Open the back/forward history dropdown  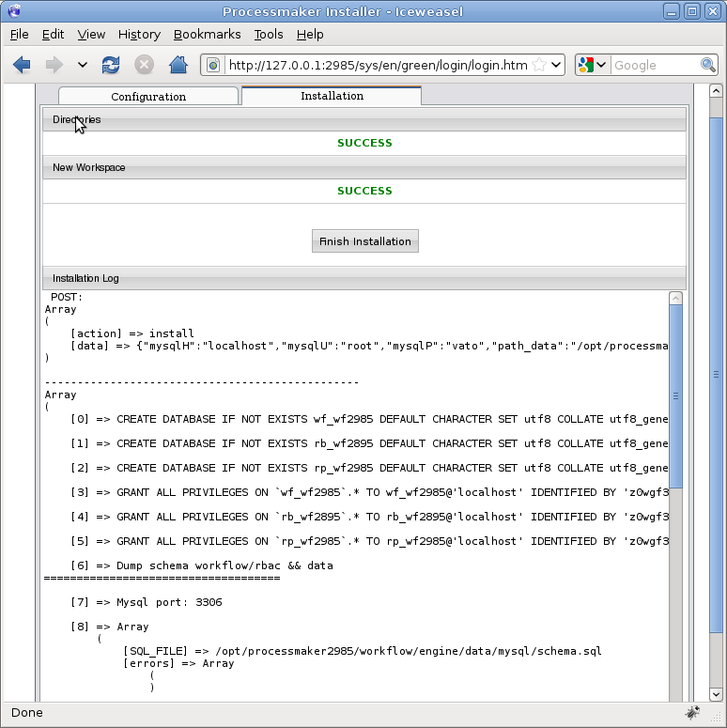click(x=82, y=65)
